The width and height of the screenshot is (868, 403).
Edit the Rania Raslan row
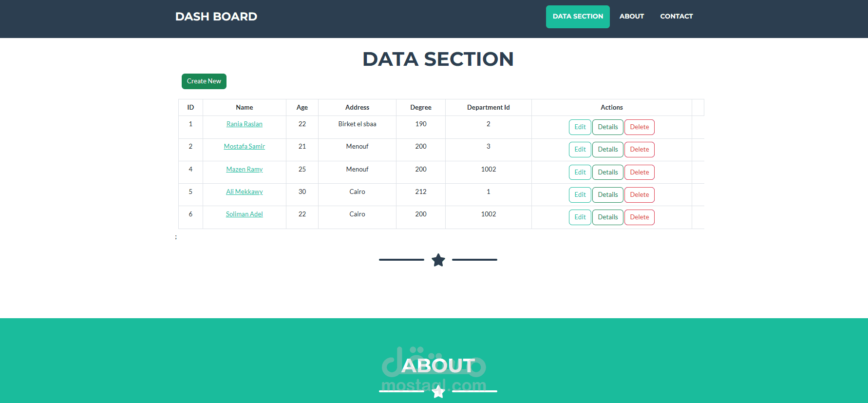[580, 127]
